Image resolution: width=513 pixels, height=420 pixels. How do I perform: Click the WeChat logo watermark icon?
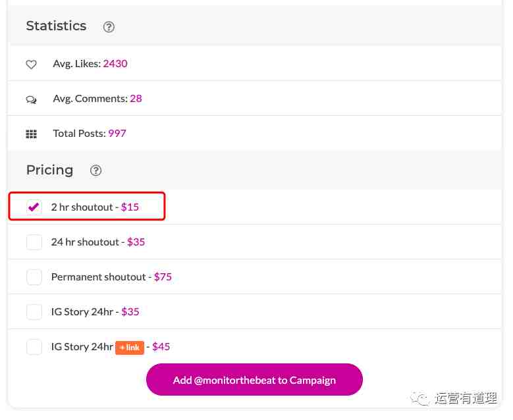pos(419,398)
